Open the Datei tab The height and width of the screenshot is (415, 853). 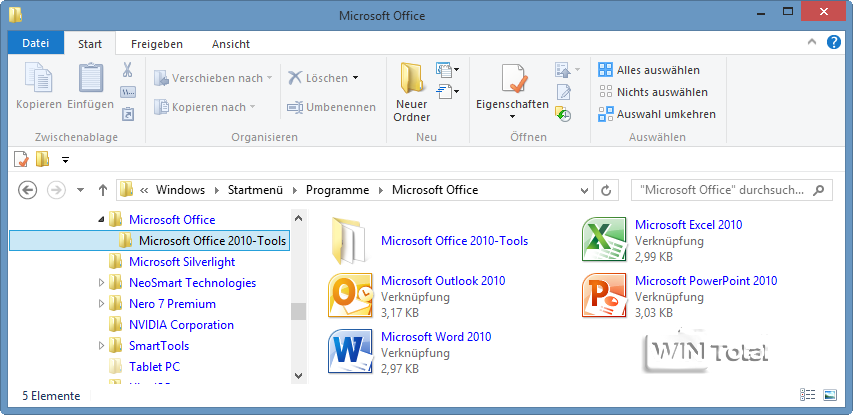pyautogui.click(x=35, y=43)
